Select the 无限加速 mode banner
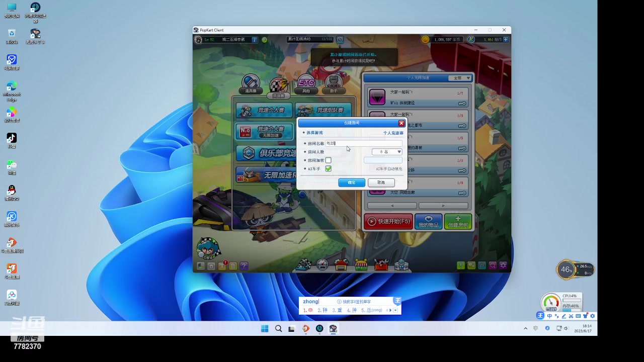 point(267,174)
